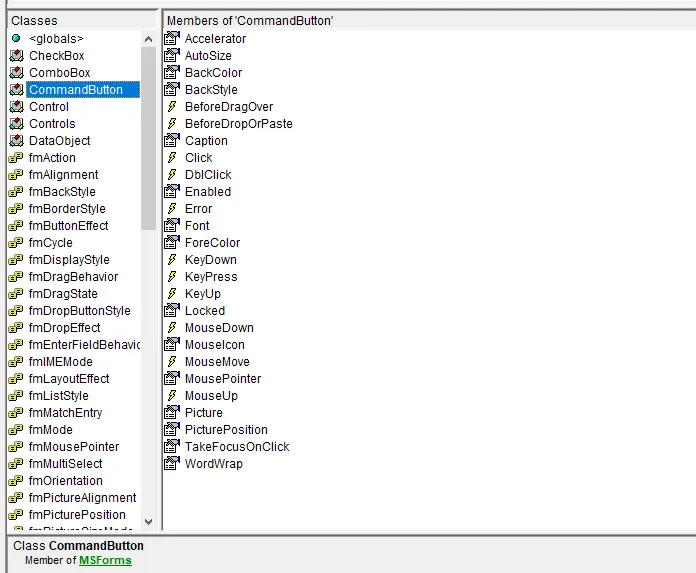The width and height of the screenshot is (696, 573).
Task: Click the MouseIcon property icon
Action: pos(172,344)
